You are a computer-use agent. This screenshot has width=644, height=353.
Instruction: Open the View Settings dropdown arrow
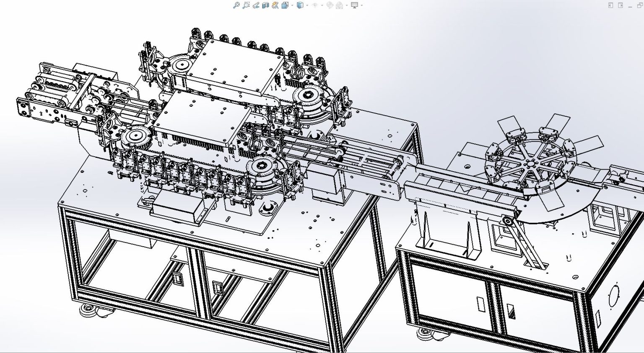pyautogui.click(x=361, y=5)
